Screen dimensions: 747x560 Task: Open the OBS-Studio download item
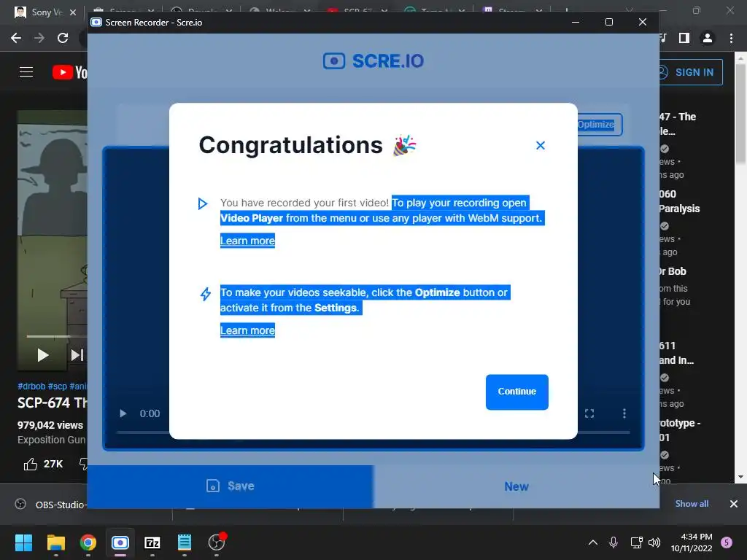tap(50, 505)
